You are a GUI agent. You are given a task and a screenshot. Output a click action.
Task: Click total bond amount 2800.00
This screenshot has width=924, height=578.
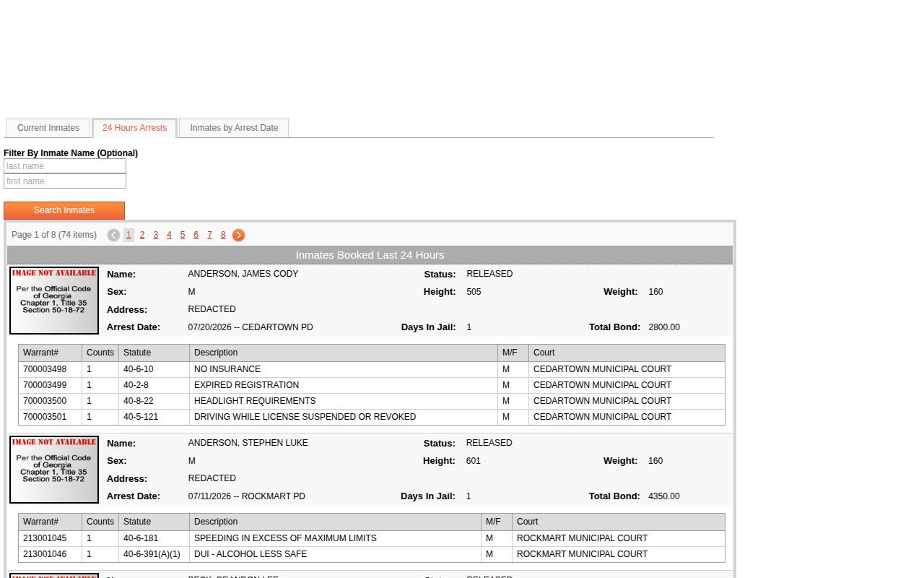point(664,327)
